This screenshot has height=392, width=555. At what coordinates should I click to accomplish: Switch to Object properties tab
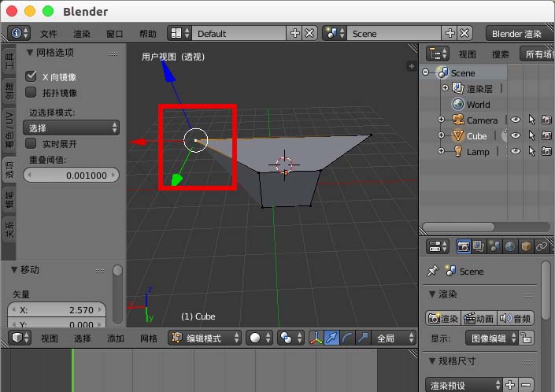tap(526, 246)
